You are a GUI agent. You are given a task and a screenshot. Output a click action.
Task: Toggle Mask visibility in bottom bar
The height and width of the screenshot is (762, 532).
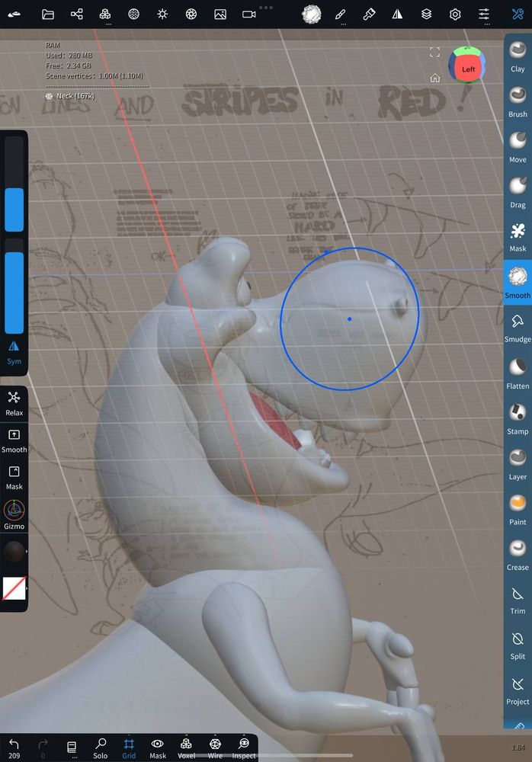pyautogui.click(x=158, y=748)
